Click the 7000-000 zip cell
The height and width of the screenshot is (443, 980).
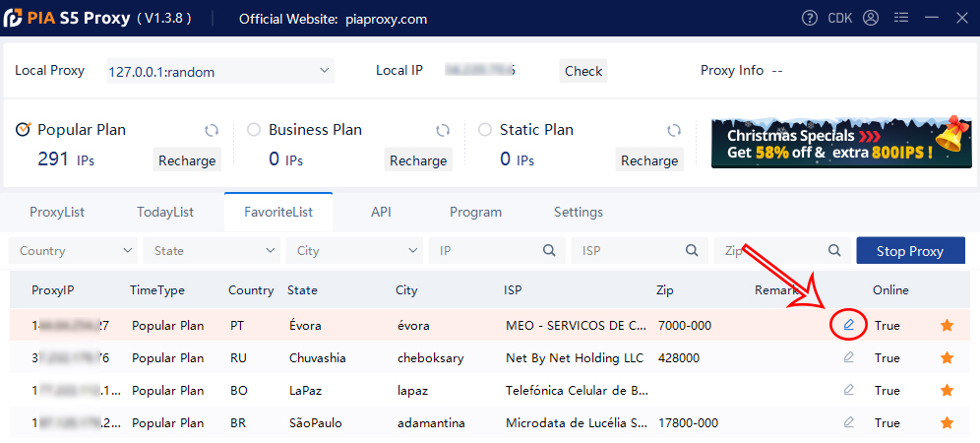pyautogui.click(x=685, y=325)
